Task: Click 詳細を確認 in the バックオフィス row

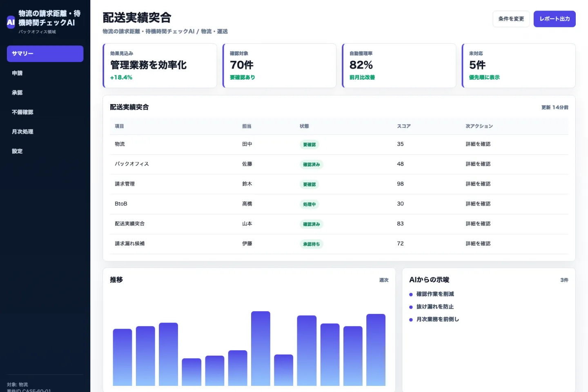Action: click(x=478, y=164)
